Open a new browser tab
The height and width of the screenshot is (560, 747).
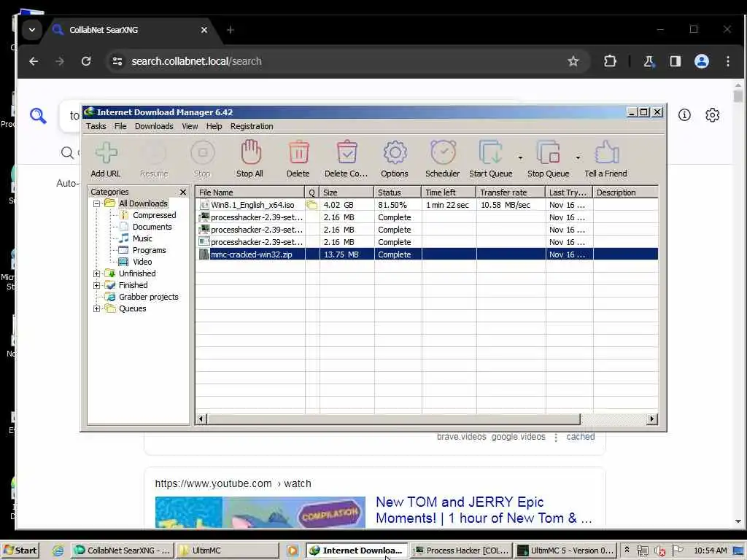231,30
